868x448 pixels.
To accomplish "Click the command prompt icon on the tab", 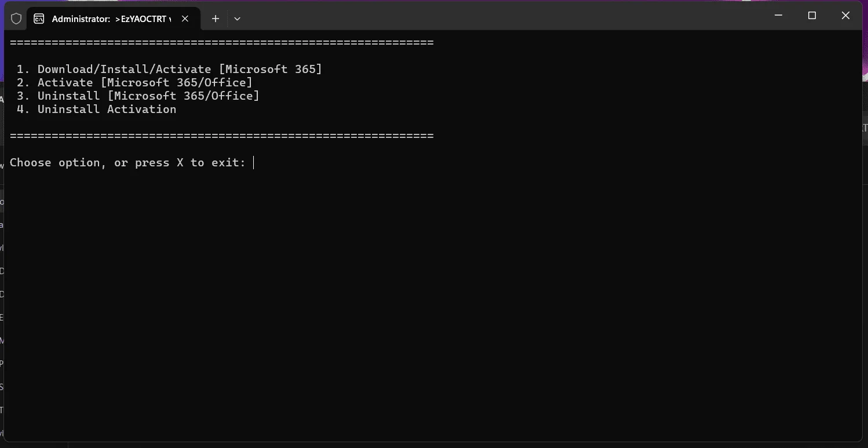I will pos(39,19).
